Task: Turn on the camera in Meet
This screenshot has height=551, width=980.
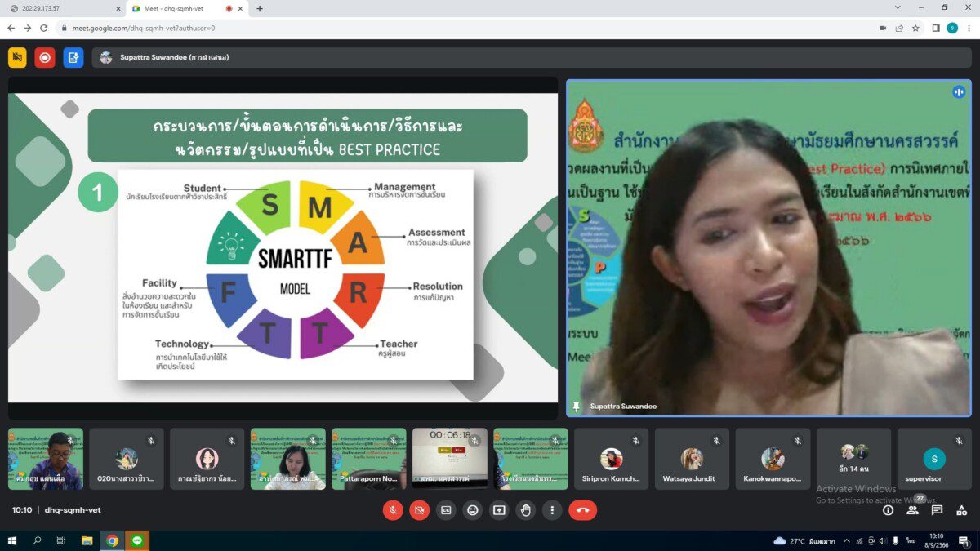Action: pos(420,510)
